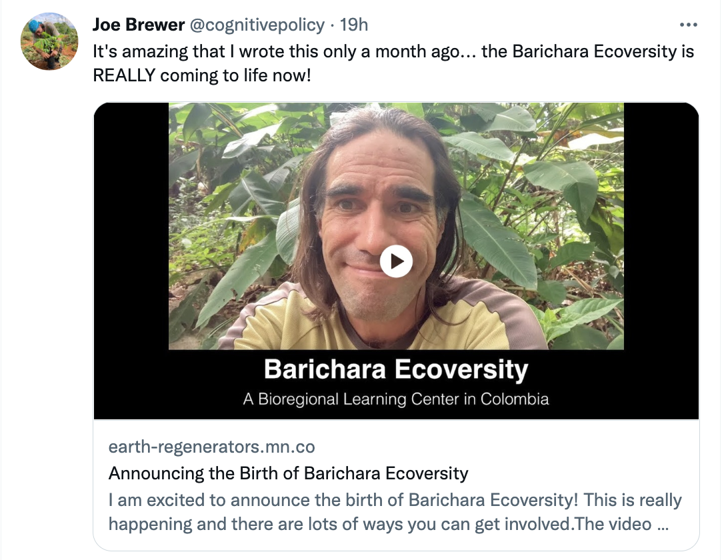Play the Barichara Ecoversity video

pos(396,261)
